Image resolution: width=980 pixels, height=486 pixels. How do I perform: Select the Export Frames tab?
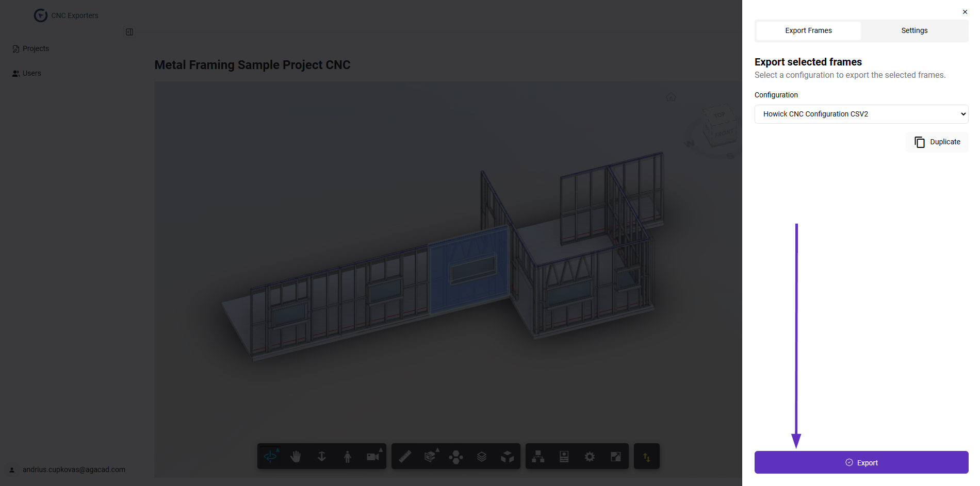(x=808, y=30)
